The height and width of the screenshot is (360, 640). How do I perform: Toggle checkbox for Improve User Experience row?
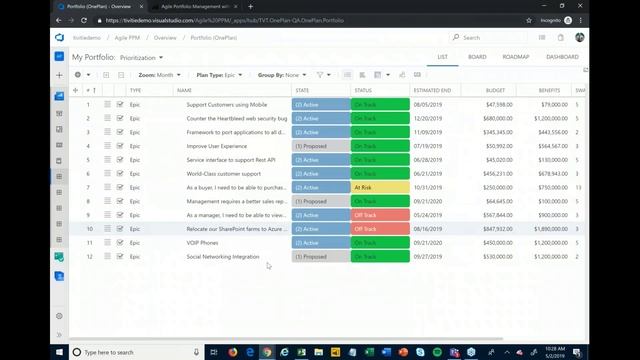coord(120,146)
